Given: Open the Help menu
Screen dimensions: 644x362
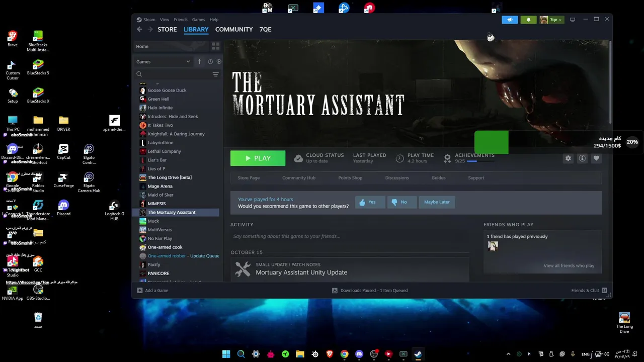Looking at the screenshot, I should point(214,20).
